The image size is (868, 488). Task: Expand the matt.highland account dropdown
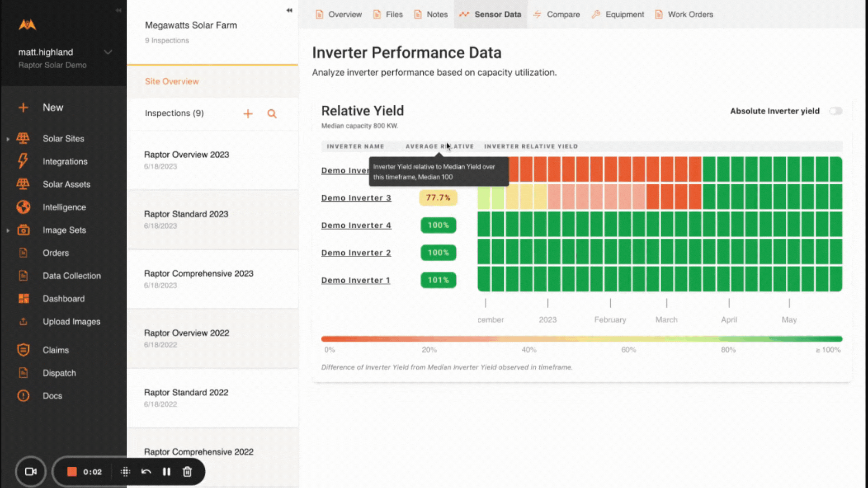108,52
